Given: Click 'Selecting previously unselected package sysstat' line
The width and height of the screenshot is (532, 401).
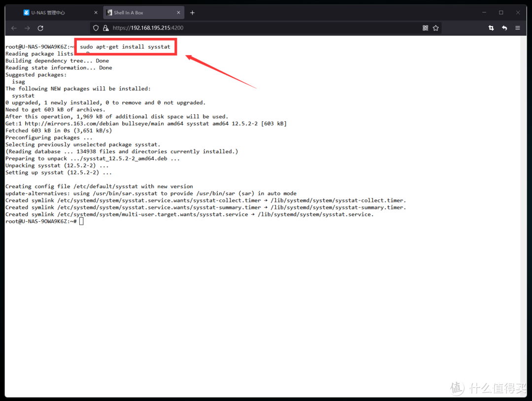Looking at the screenshot, I should [83, 144].
